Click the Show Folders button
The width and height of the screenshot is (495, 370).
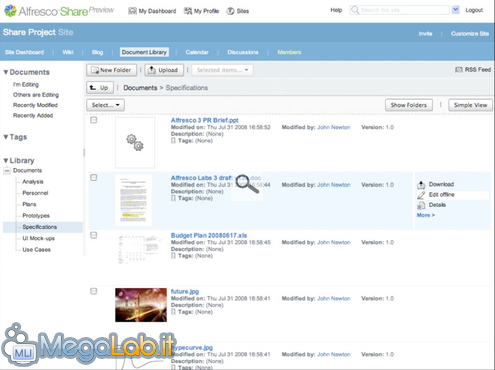point(409,105)
